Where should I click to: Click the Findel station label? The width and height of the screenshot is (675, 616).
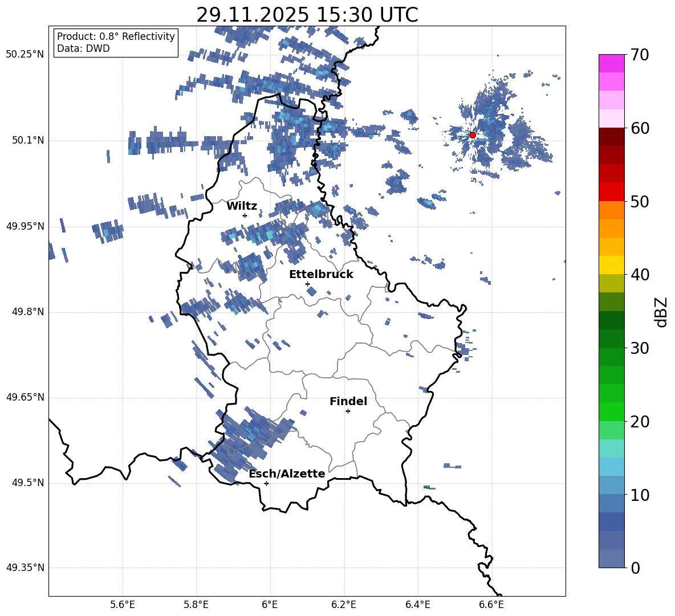tap(348, 401)
